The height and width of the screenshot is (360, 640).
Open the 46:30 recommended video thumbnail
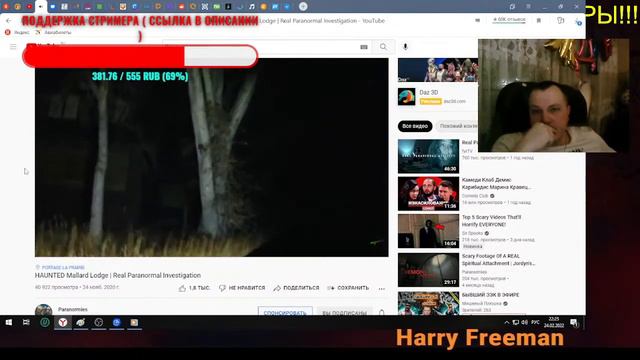[x=428, y=156]
